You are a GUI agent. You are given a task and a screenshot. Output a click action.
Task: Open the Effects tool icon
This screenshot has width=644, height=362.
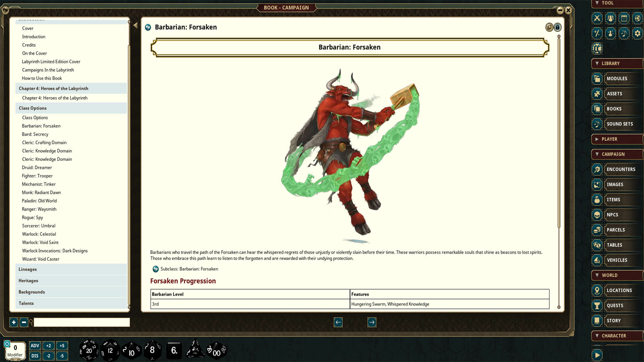(610, 34)
